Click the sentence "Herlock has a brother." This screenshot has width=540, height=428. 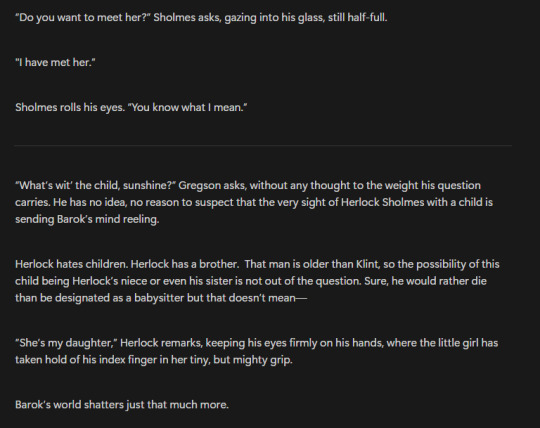coord(185,264)
